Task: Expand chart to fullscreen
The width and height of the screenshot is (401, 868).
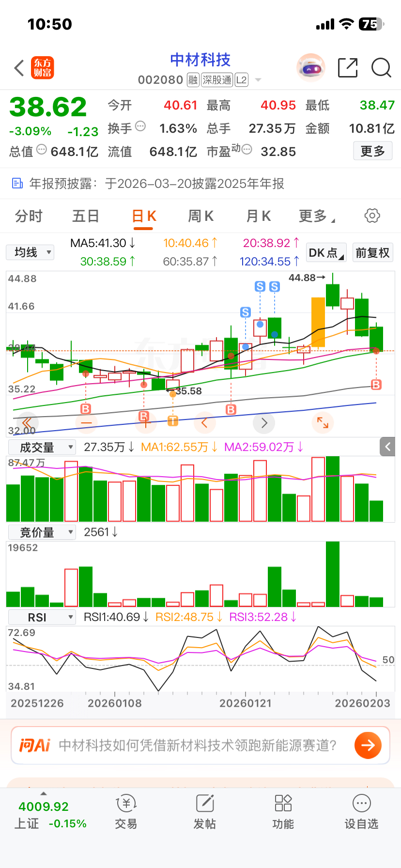Action: (323, 423)
